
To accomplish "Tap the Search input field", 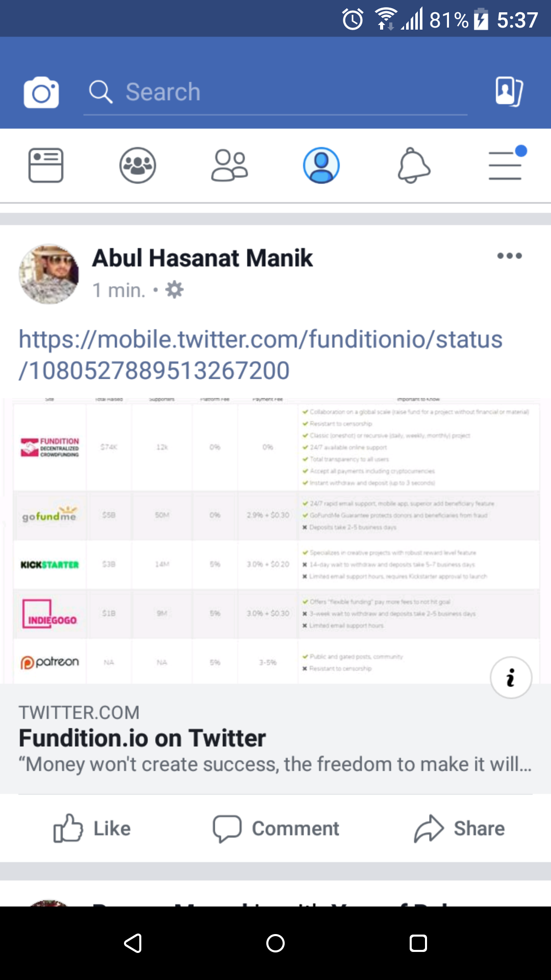I will [275, 92].
